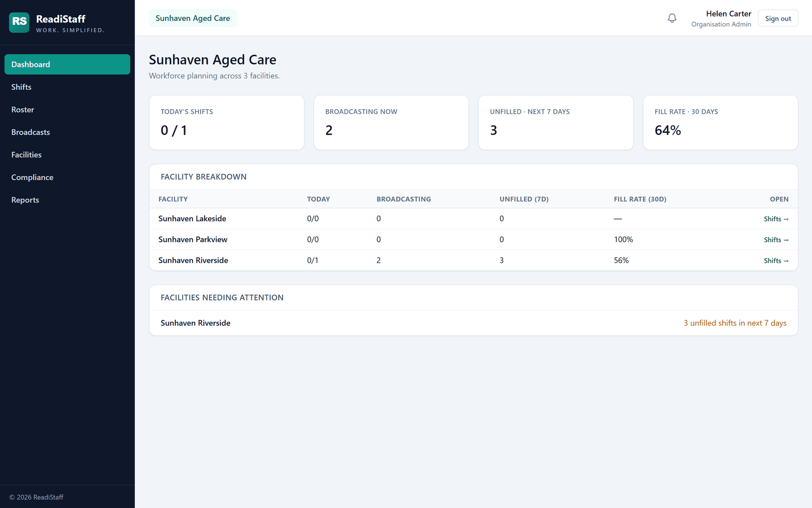Screen dimensions: 812x508
Task: Click the © 2026 ReadiStaff footer text
Action: tap(36, 497)
